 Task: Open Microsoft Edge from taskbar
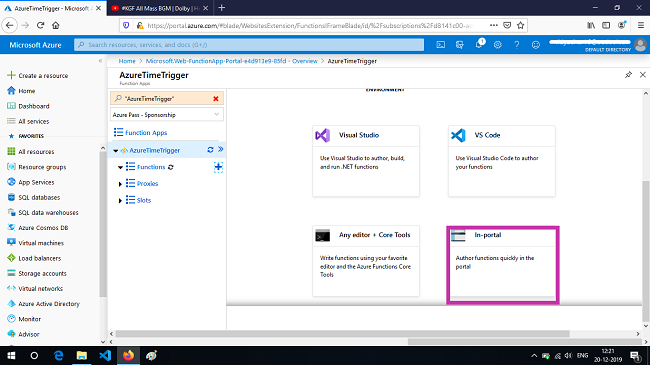point(58,355)
